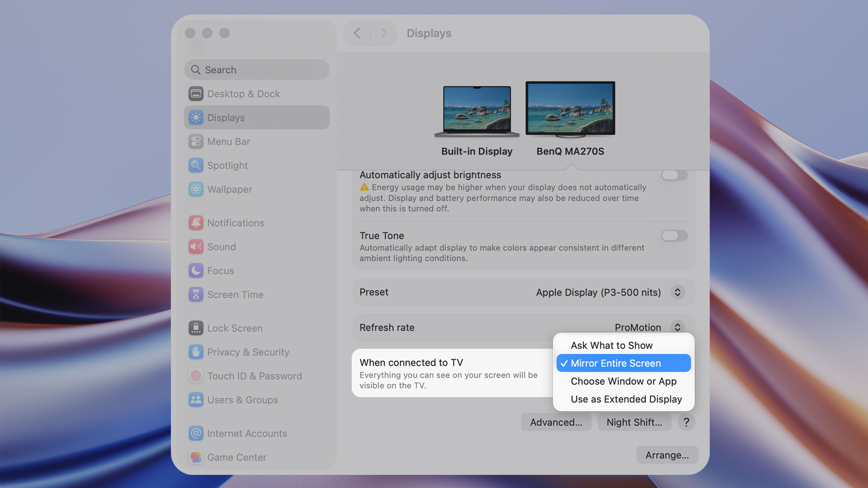Screen dimensions: 868x488
Task: Click the red close window button
Action: 190,33
